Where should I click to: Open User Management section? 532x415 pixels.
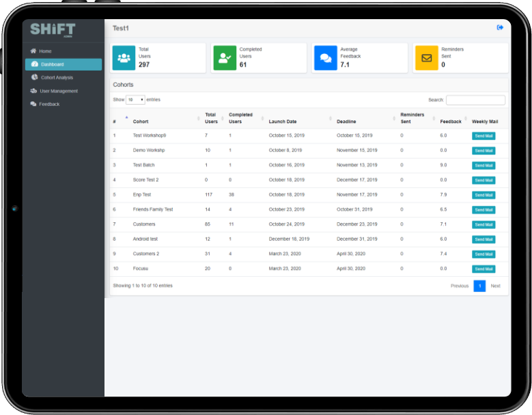(x=64, y=91)
